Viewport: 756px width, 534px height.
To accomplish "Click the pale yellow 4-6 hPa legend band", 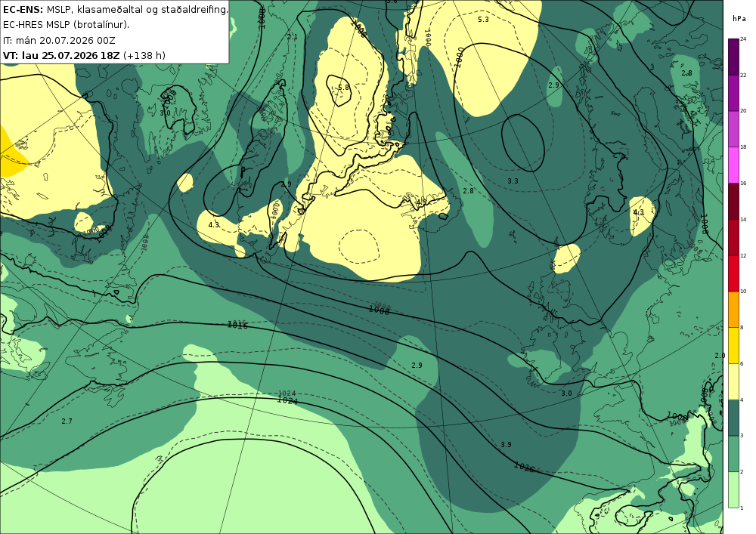I will (734, 381).
